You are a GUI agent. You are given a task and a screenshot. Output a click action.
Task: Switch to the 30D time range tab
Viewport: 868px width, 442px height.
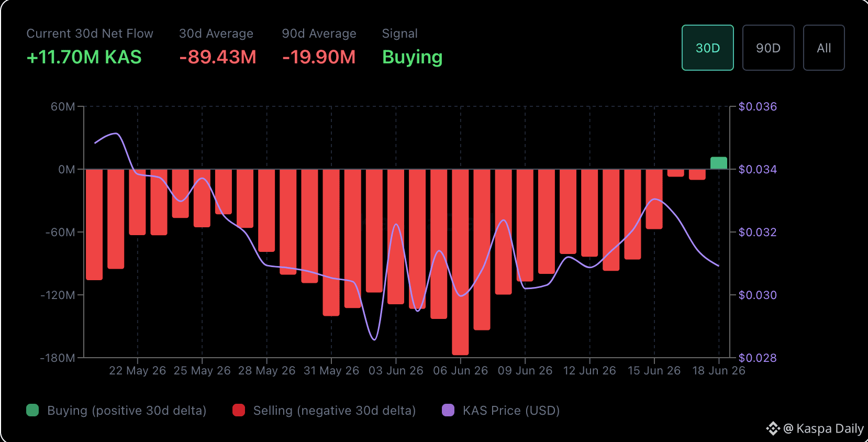[707, 48]
